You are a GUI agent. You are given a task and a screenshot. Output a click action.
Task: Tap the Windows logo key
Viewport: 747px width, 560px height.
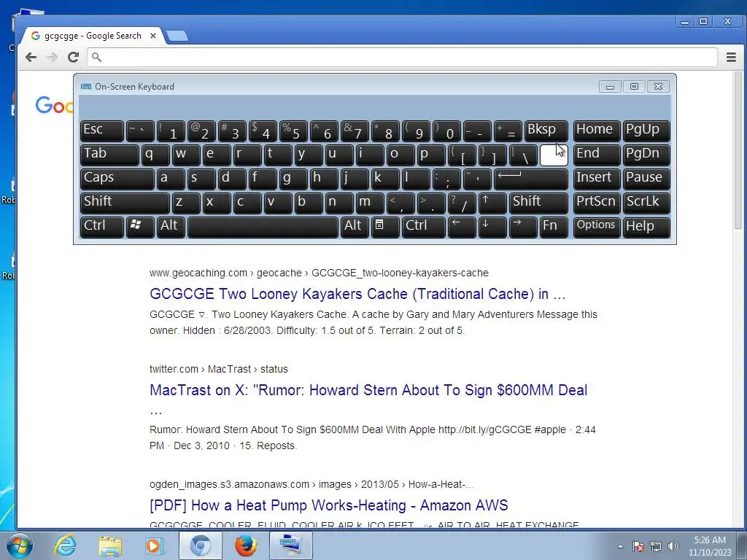(x=140, y=227)
